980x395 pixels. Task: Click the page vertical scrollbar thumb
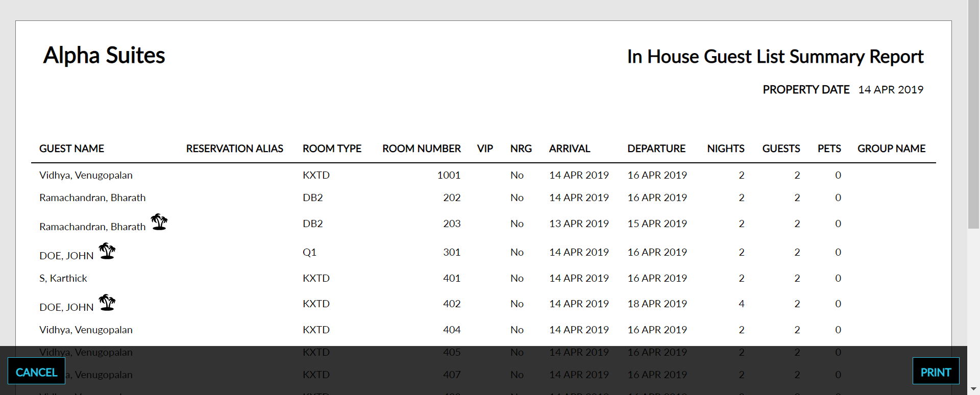[x=973, y=114]
